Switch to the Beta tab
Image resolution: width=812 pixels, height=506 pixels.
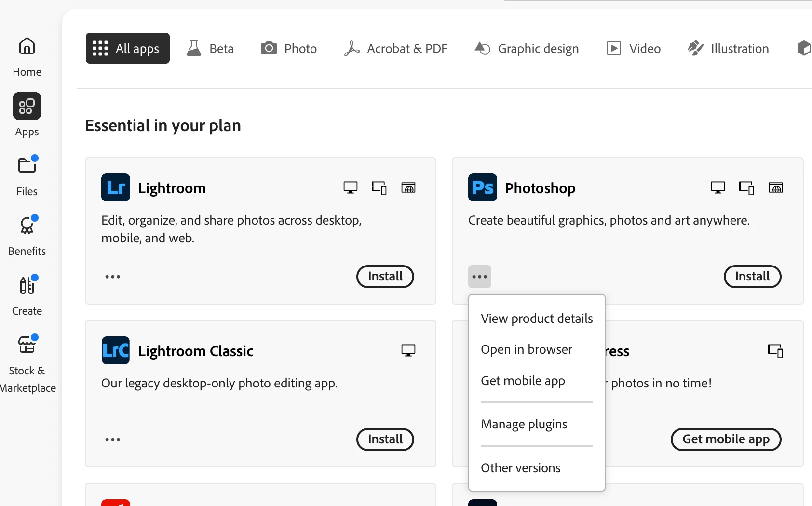coord(210,49)
